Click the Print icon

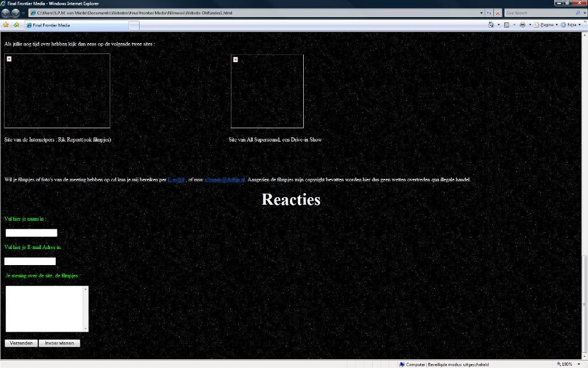pyautogui.click(x=523, y=25)
